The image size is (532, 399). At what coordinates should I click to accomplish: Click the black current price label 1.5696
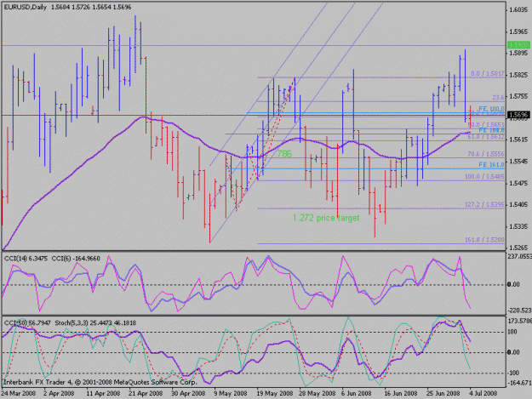518,115
